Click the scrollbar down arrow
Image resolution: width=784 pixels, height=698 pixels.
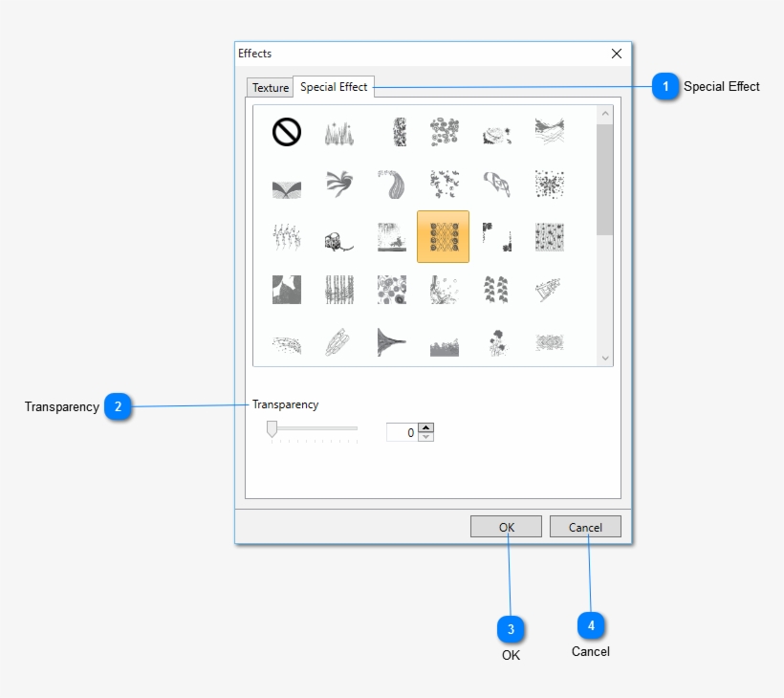click(x=604, y=357)
